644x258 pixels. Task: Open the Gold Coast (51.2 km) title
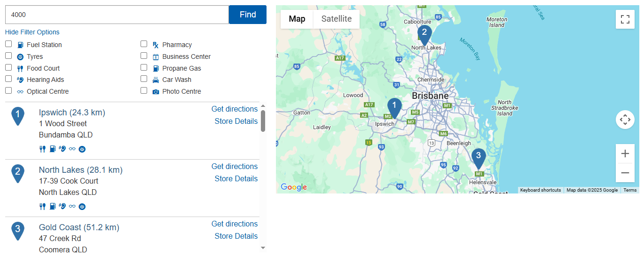(x=79, y=227)
